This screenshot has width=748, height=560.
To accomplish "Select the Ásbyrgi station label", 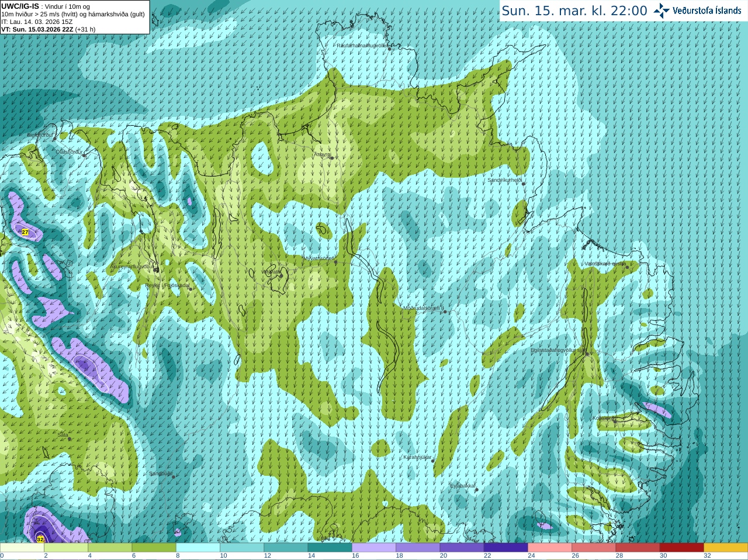I will point(321,154).
